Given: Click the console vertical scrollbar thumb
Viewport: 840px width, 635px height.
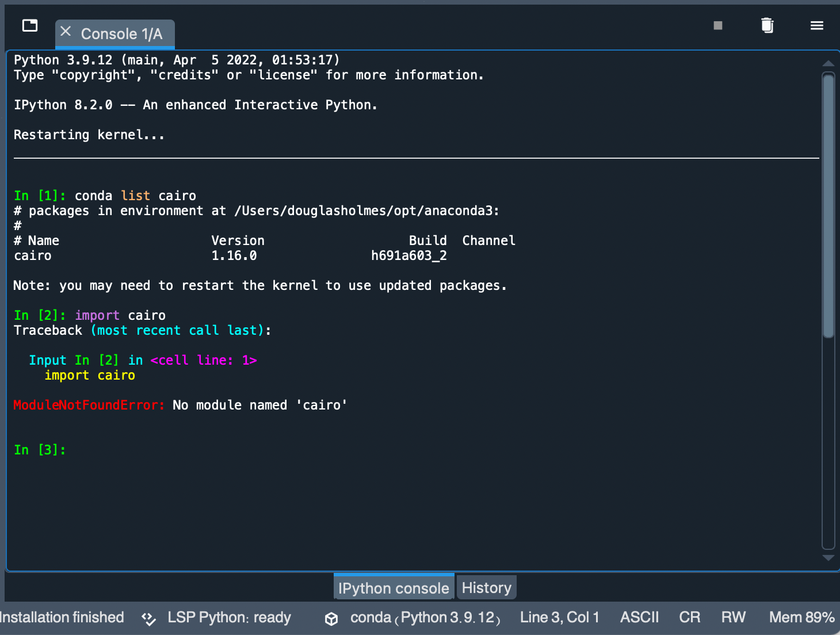Looking at the screenshot, I should [x=828, y=205].
